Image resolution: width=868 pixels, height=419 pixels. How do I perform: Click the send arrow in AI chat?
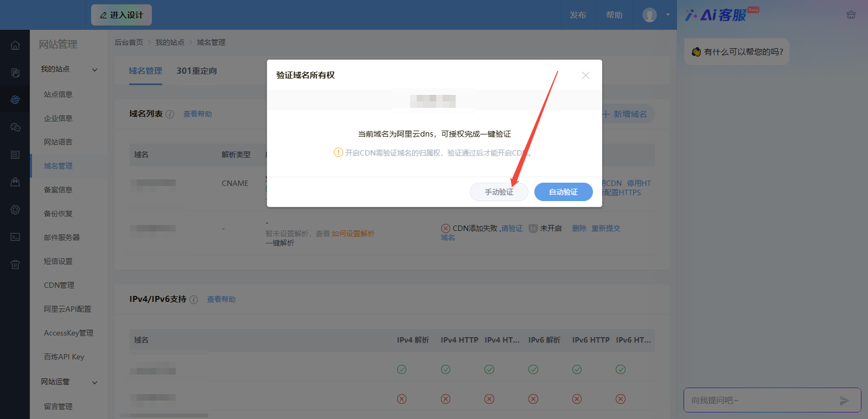[x=844, y=401]
